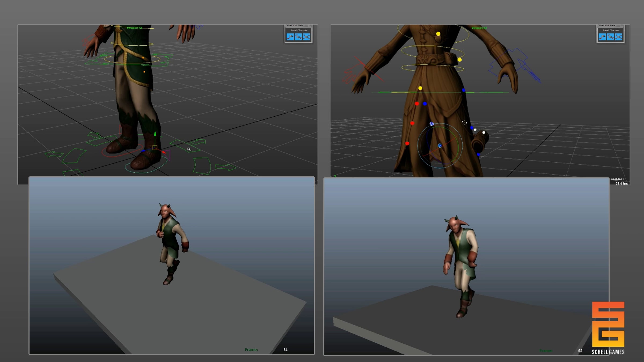The image size is (644, 362).
Task: Collapse the left Reset Channels panel arrow
Action: [310, 25]
